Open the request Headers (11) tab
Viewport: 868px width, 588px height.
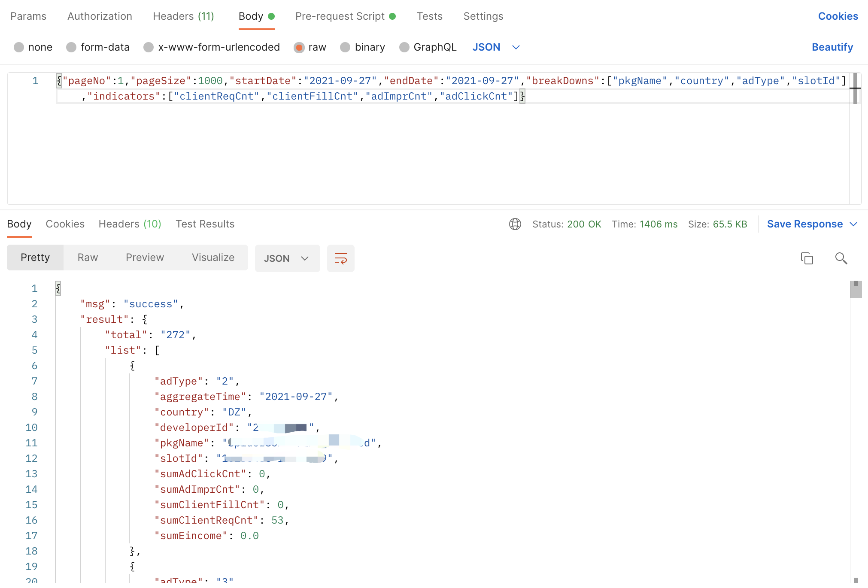183,16
